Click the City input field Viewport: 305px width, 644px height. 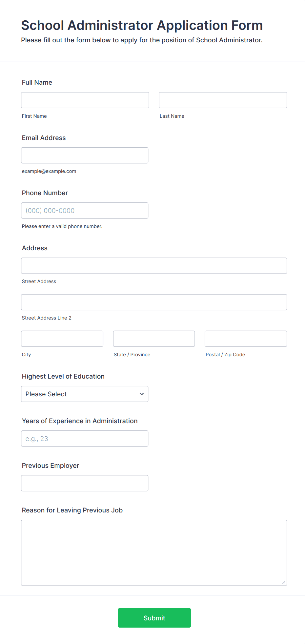(62, 339)
